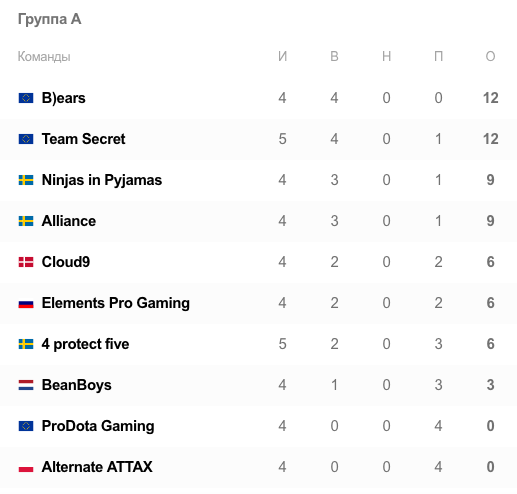Select ProDota Gaming team name

98,426
